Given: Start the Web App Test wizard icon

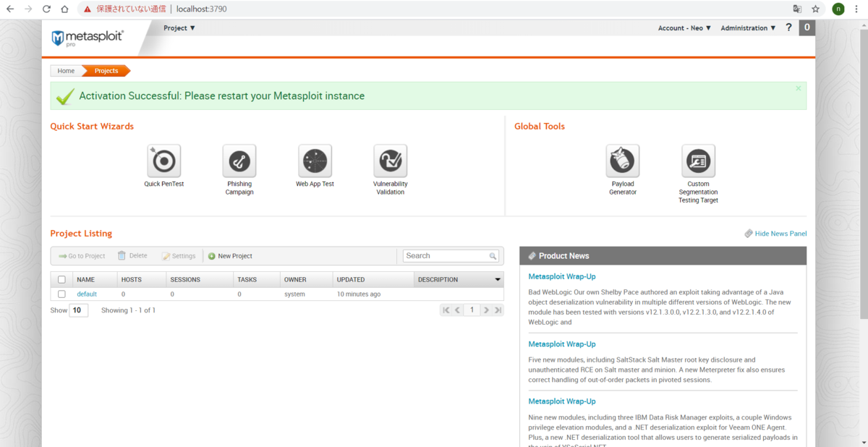Looking at the screenshot, I should (315, 161).
